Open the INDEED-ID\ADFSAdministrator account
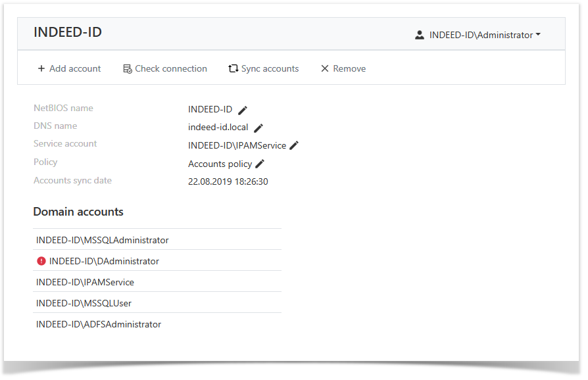The image size is (588, 380). [x=99, y=324]
